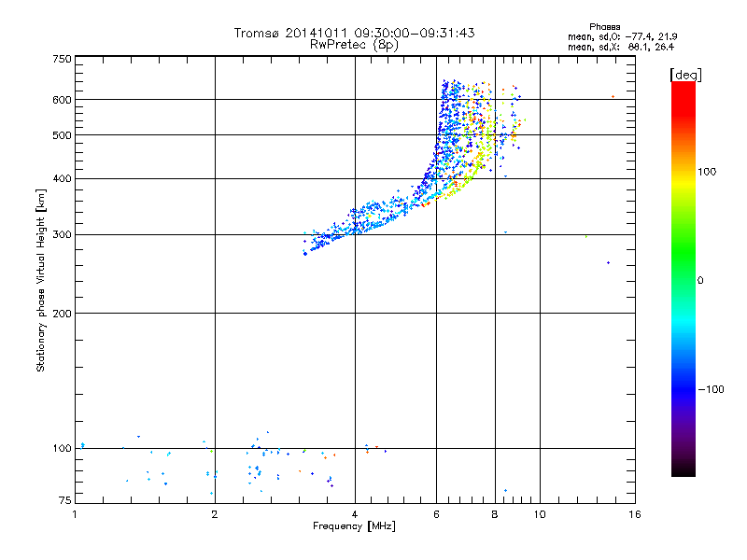Click the '4' frequency axis tick label
This screenshot has height=560, width=747.
click(x=355, y=514)
